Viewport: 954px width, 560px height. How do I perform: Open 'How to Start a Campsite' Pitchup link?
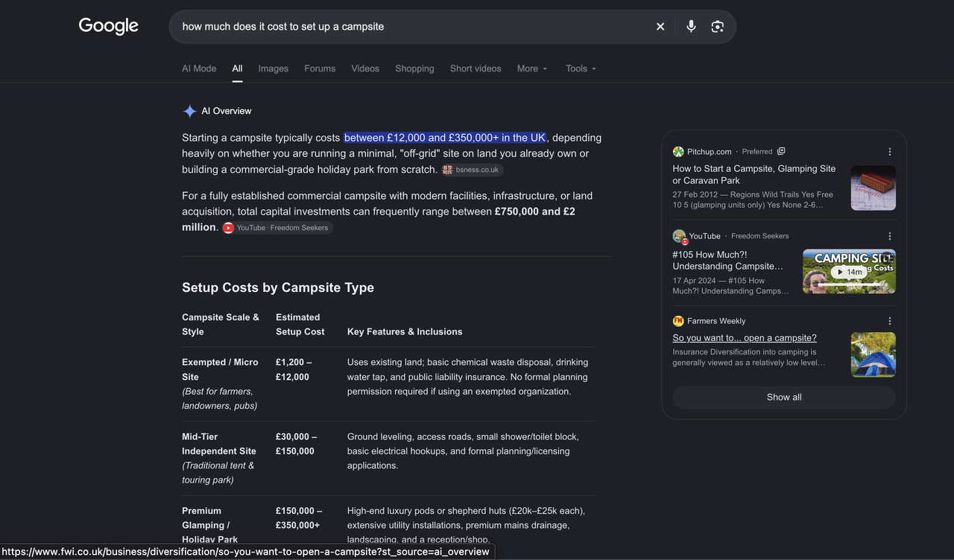click(x=754, y=174)
